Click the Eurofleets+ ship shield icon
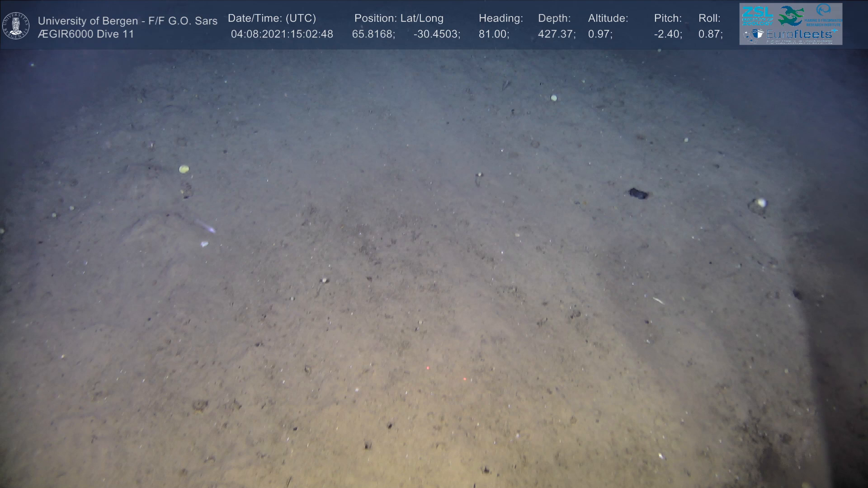 758,34
